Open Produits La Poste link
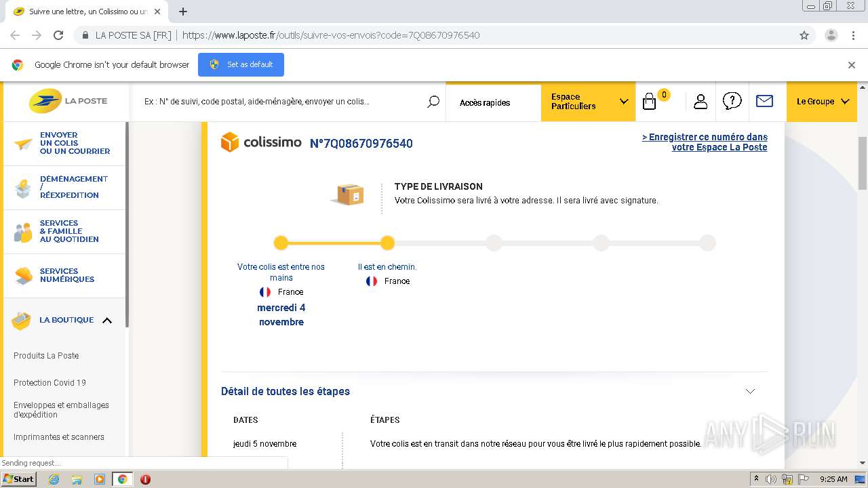Image resolution: width=868 pixels, height=488 pixels. coord(46,355)
